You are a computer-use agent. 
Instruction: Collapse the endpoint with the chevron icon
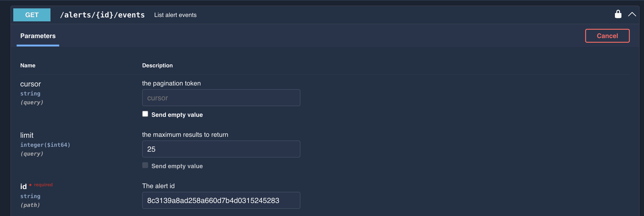[633, 14]
